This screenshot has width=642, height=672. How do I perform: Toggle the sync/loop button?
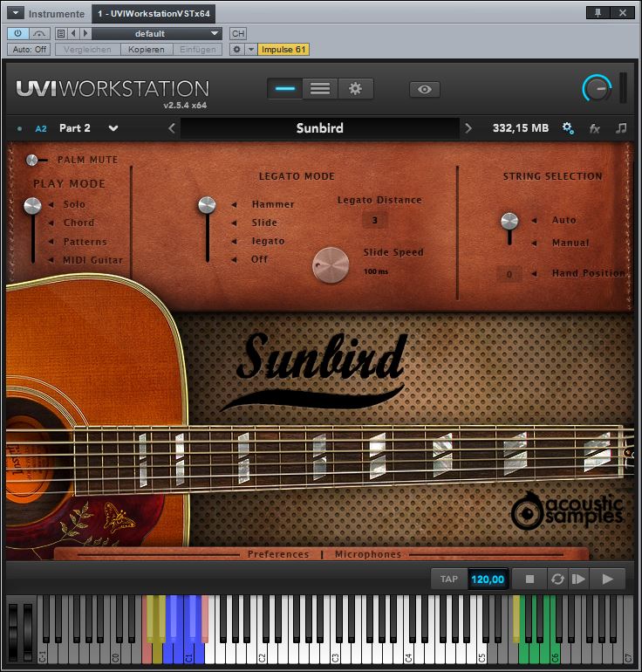pyautogui.click(x=557, y=579)
